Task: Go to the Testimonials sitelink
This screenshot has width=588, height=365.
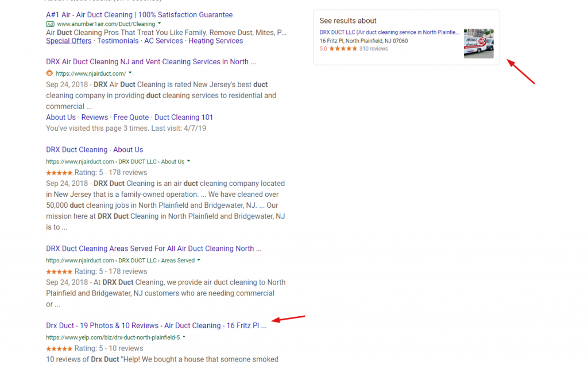Action: coord(118,41)
